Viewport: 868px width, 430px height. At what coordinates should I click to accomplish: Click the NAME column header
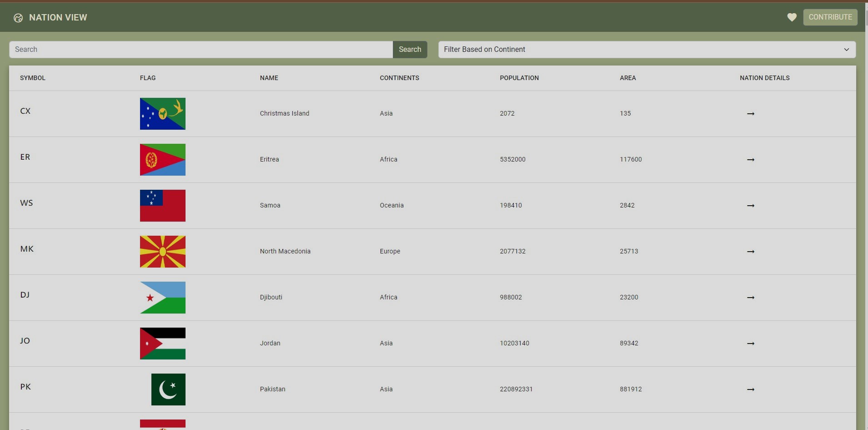(x=269, y=78)
